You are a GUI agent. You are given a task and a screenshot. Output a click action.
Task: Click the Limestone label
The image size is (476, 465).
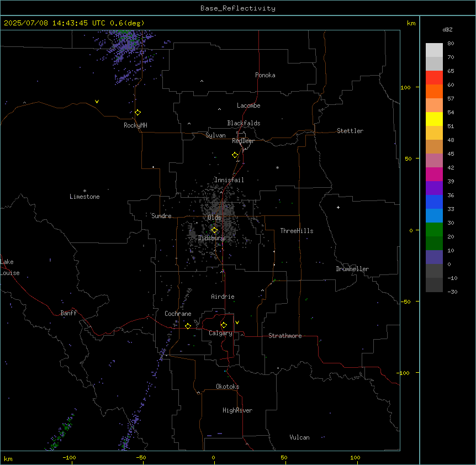[84, 197]
